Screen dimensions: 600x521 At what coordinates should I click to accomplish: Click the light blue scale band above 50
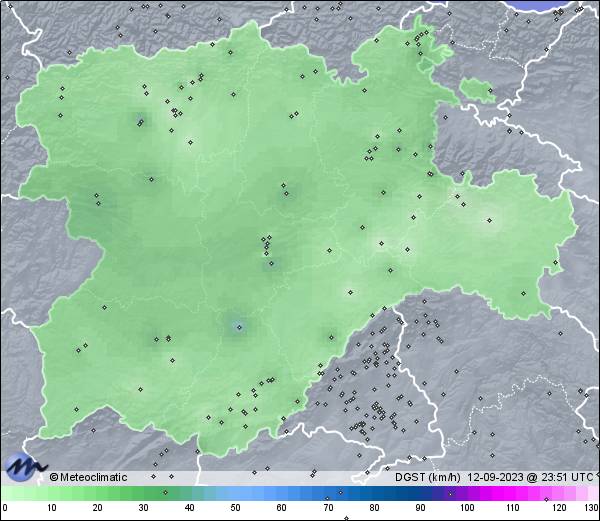(236, 493)
